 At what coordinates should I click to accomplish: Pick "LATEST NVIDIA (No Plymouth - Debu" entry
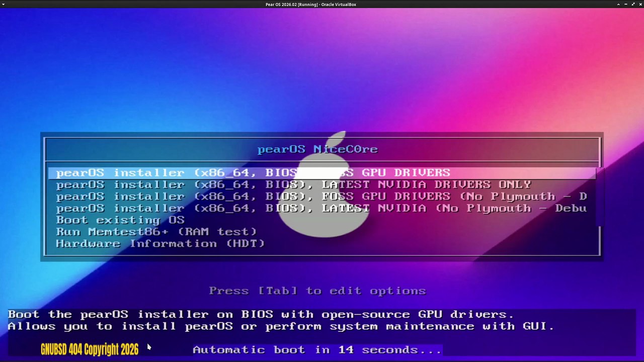(x=322, y=208)
